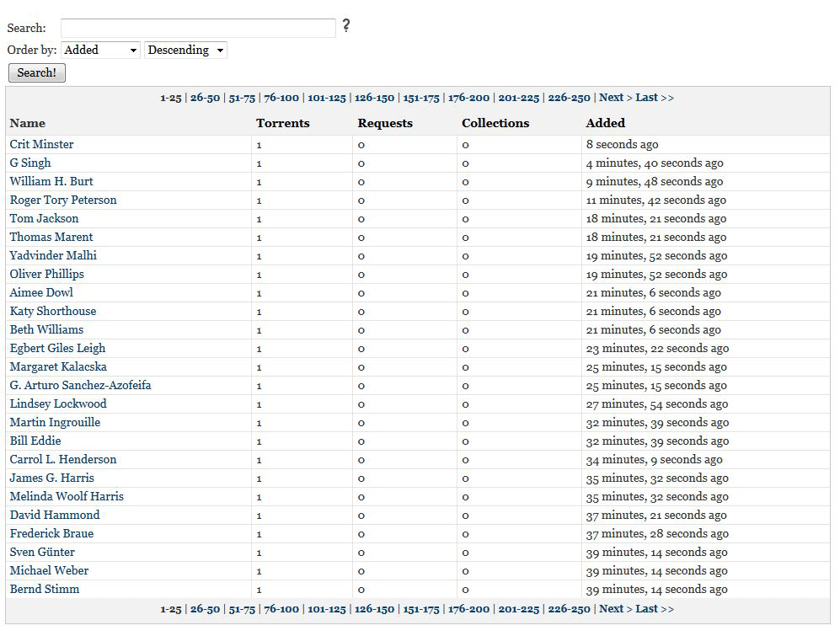Click Last >> in bottom pagination
The width and height of the screenshot is (840, 636).
pos(655,609)
